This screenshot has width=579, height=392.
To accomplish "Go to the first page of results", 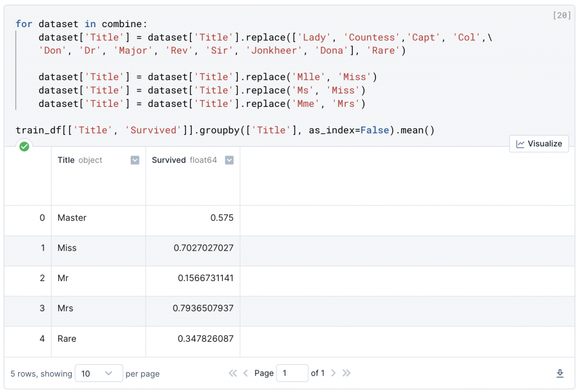I will coord(232,373).
